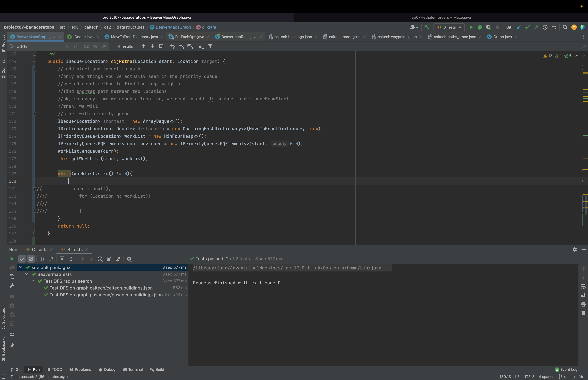Open B Tests run configuration dropdown
The height and width of the screenshot is (380, 588).
click(449, 27)
